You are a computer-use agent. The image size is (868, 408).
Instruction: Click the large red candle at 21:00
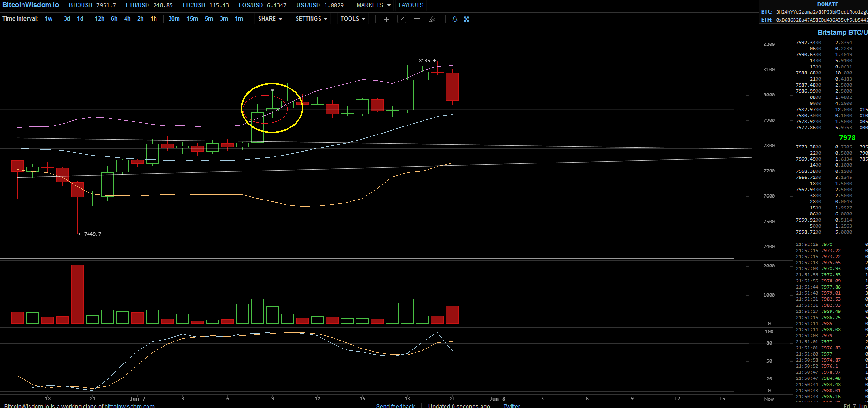click(x=452, y=87)
